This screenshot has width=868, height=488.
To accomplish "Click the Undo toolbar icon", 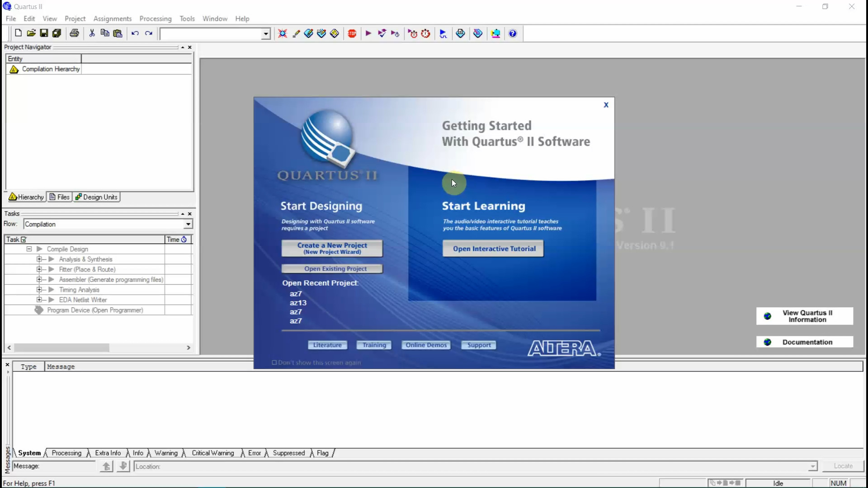I will tap(135, 33).
